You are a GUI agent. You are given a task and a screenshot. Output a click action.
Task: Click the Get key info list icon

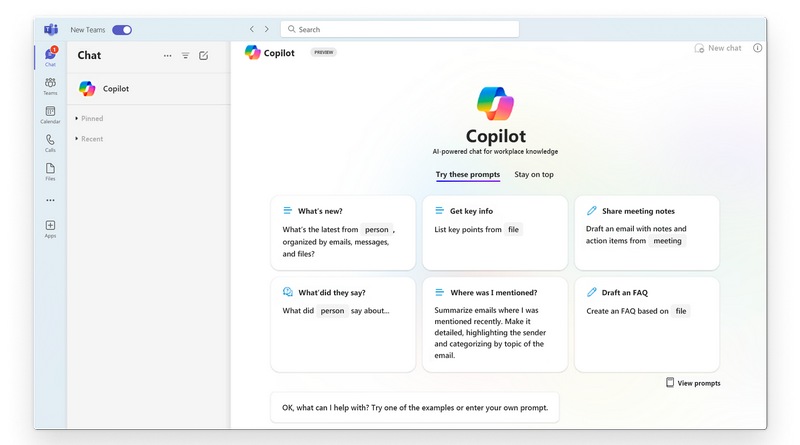(439, 210)
